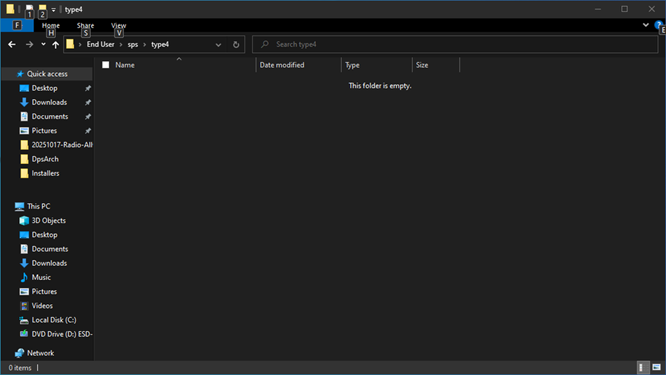
Task: Open the DVD Drive (D:) entry
Action: click(56, 334)
